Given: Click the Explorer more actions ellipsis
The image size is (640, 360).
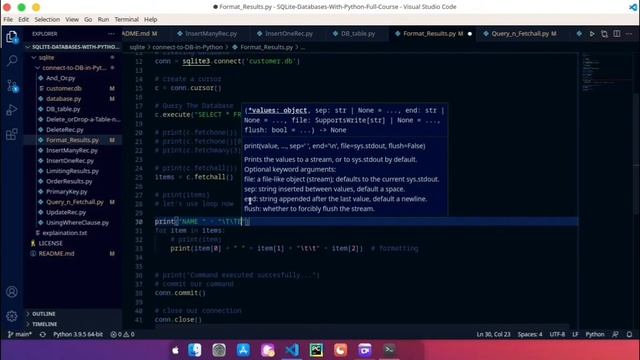Looking at the screenshot, I should click(111, 34).
